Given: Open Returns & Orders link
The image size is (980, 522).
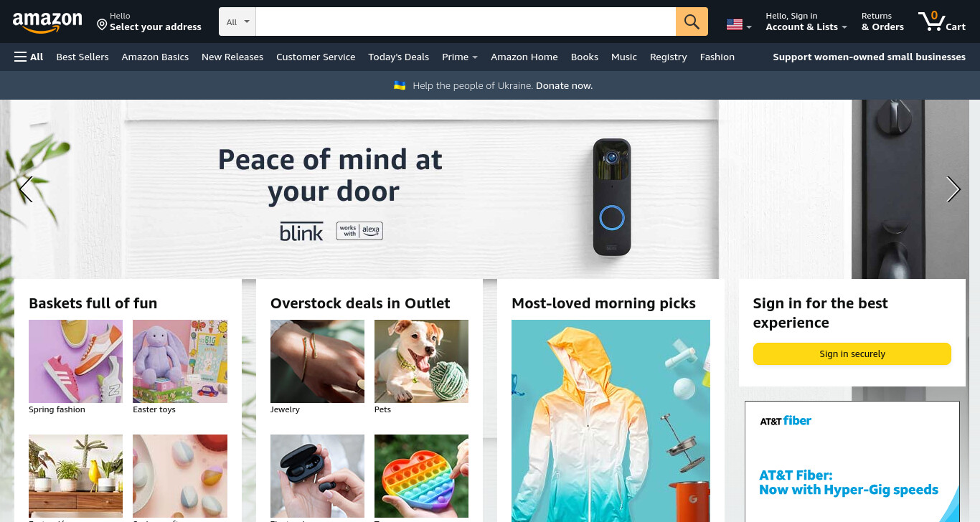Looking at the screenshot, I should pos(882,22).
